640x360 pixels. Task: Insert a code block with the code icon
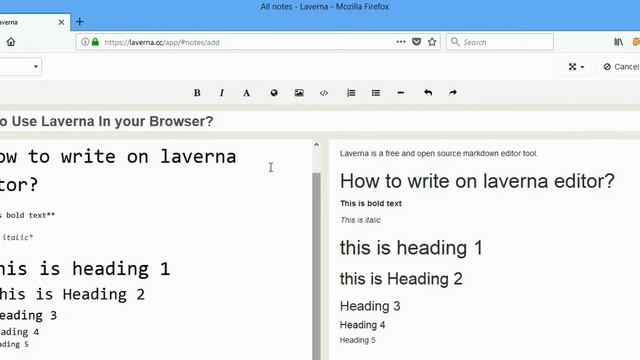point(324,93)
